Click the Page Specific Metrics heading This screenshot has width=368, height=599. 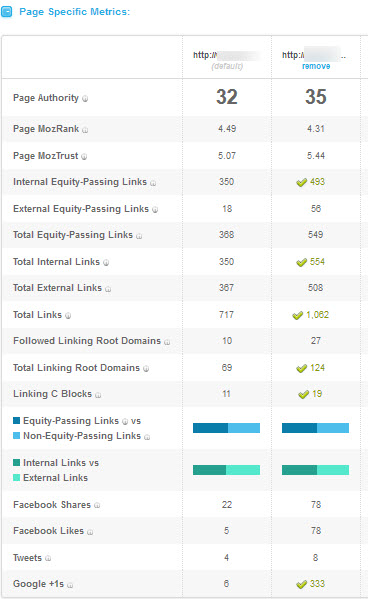[x=75, y=12]
